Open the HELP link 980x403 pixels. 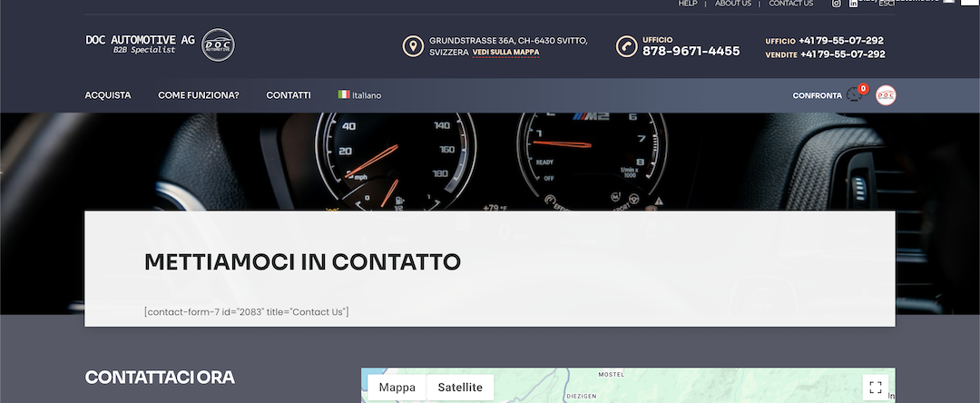pyautogui.click(x=688, y=4)
